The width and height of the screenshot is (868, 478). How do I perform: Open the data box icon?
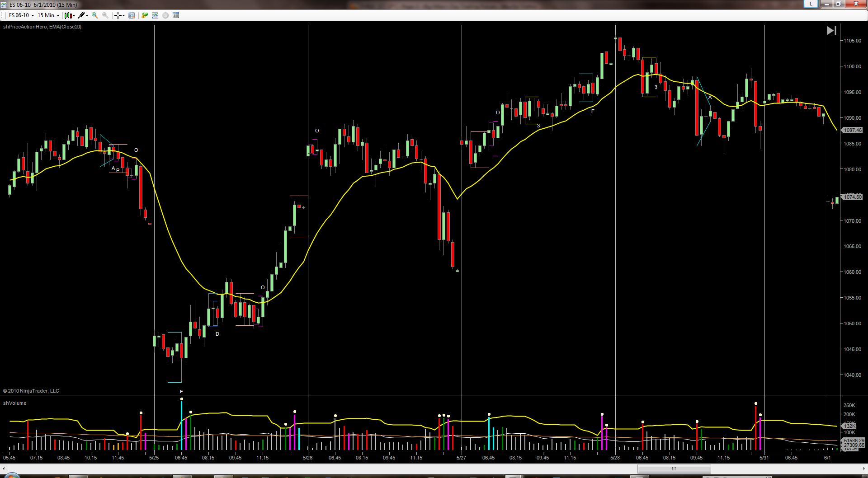132,15
